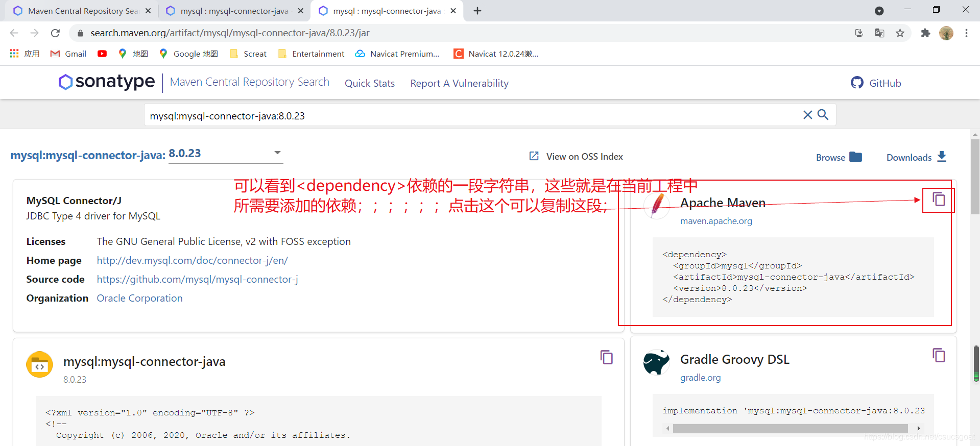Close the first Maven Central tab

[x=148, y=11]
